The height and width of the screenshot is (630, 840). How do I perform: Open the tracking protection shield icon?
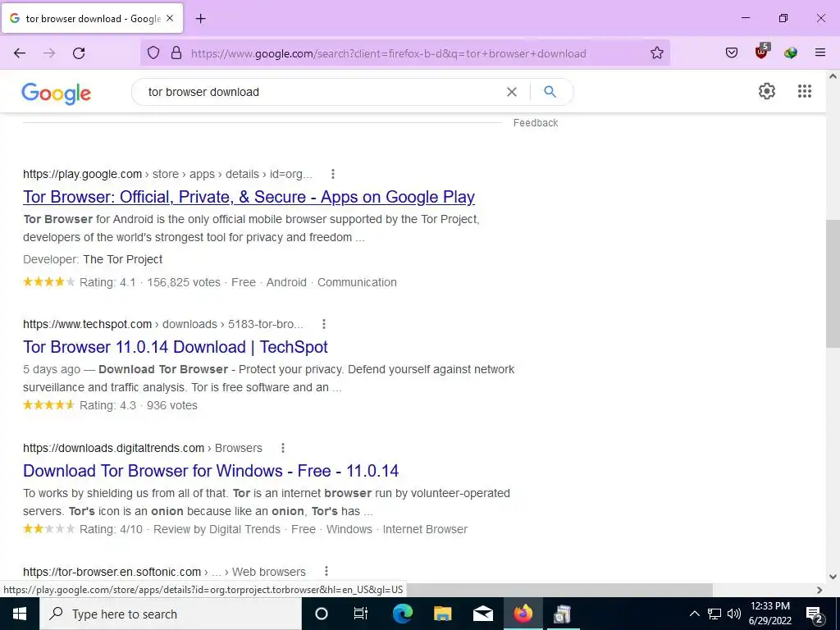(153, 53)
